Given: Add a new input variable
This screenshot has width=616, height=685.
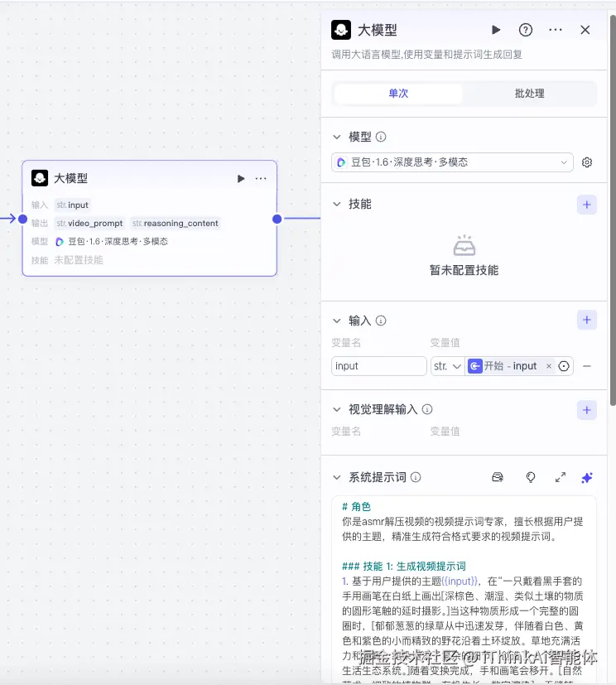Looking at the screenshot, I should [587, 320].
